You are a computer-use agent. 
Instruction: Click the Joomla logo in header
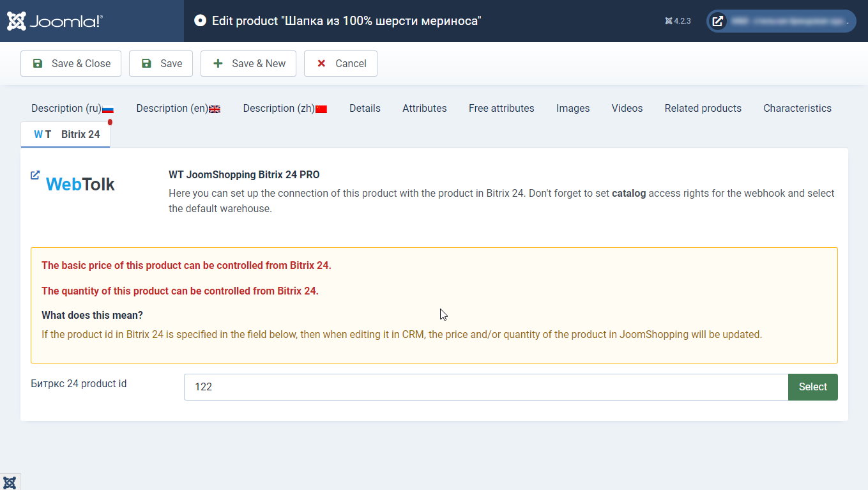[x=55, y=21]
